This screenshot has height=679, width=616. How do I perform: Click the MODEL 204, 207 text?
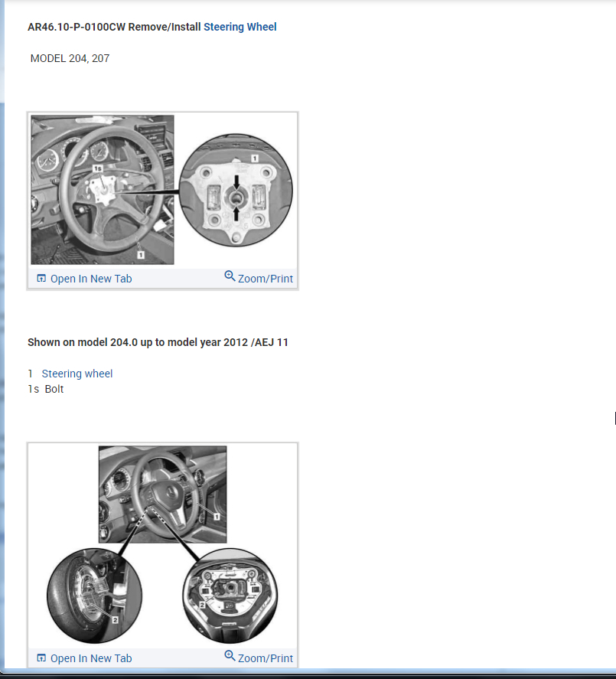click(x=70, y=58)
